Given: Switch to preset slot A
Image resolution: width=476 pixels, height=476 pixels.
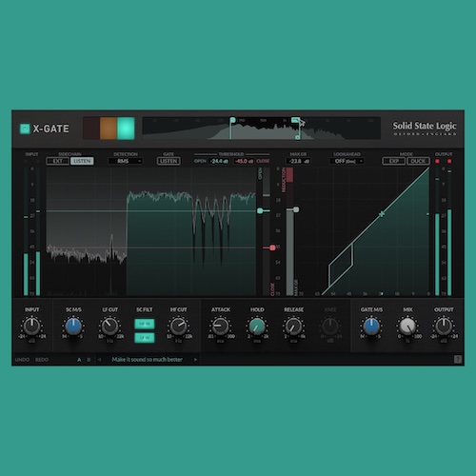Looking at the screenshot, I should [x=79, y=360].
